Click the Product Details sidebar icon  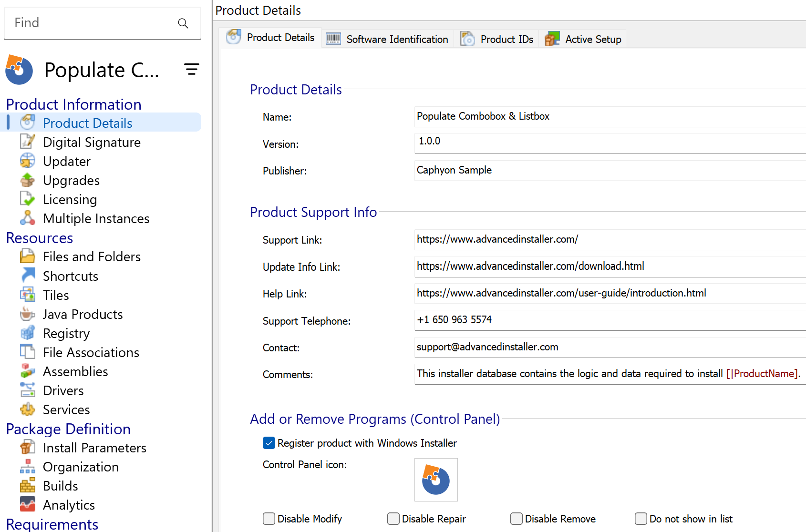28,123
